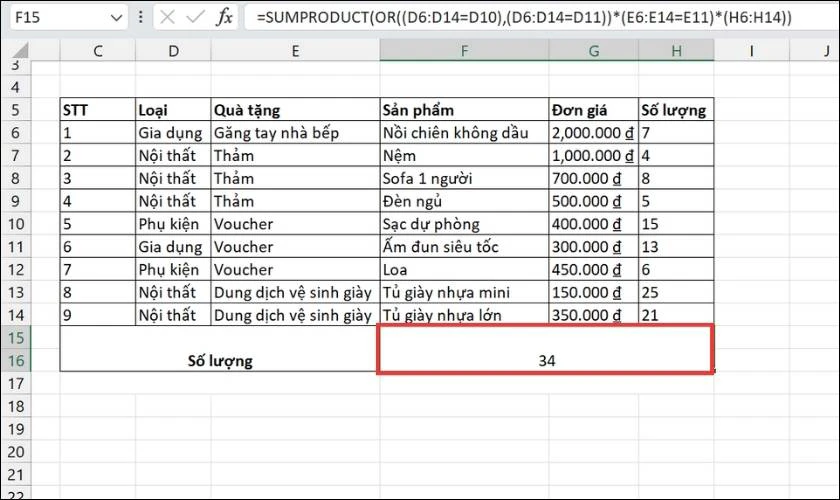Click the Sản phẩm header cell
Screen dimensions: 840x500
(x=464, y=110)
